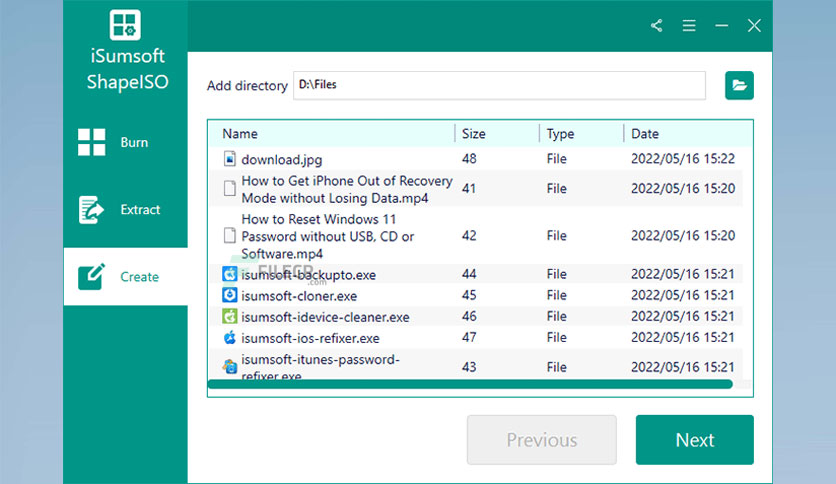
Task: Click the isumsoft-backupto.exe icon
Action: (230, 274)
